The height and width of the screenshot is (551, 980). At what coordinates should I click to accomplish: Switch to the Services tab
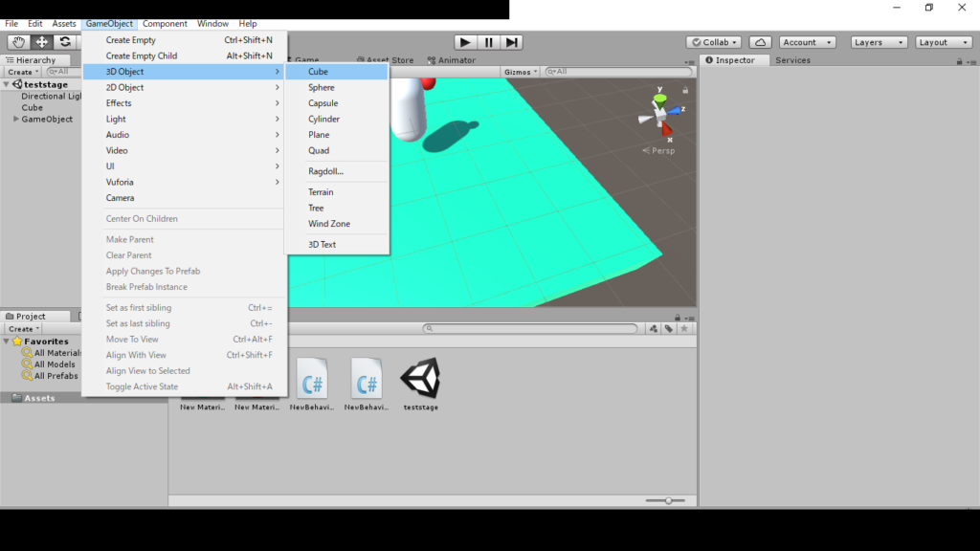click(x=792, y=60)
